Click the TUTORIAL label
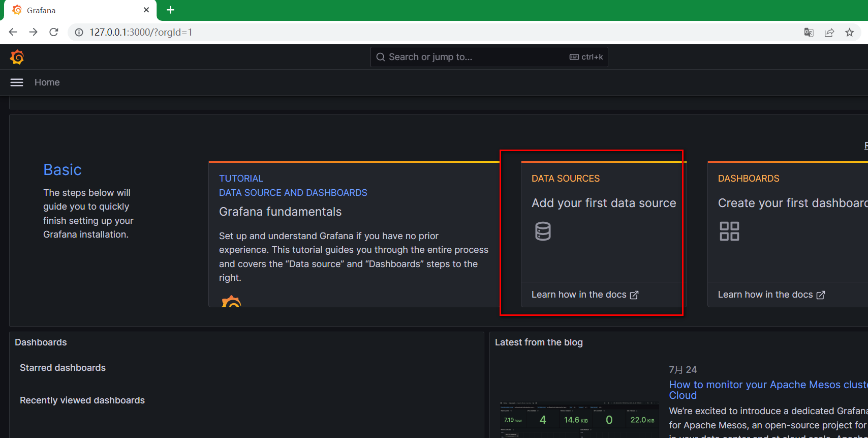The height and width of the screenshot is (438, 868). (x=241, y=179)
